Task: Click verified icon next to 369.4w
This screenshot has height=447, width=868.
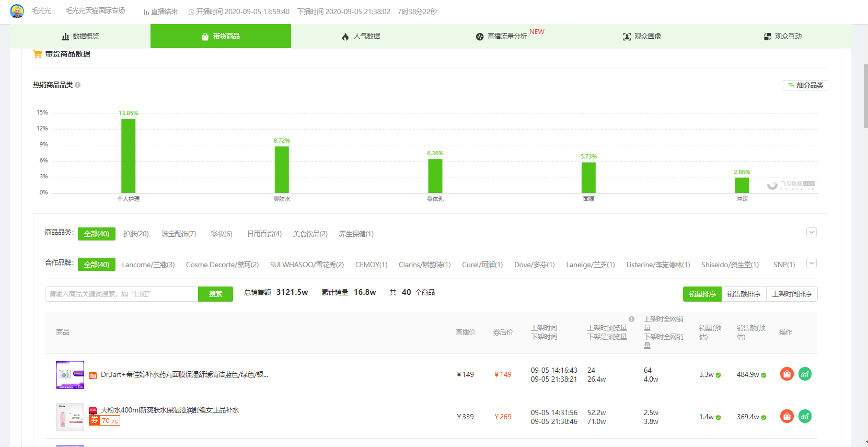Action: [x=763, y=418]
